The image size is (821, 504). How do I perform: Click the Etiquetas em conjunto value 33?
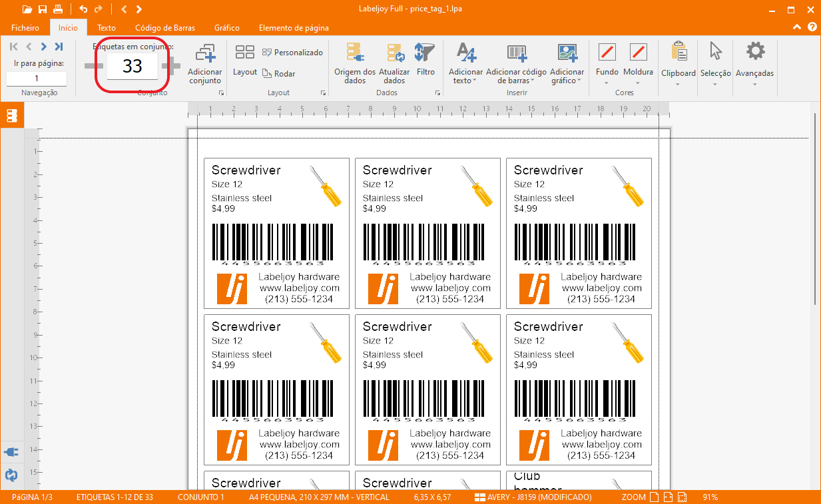pos(133,66)
